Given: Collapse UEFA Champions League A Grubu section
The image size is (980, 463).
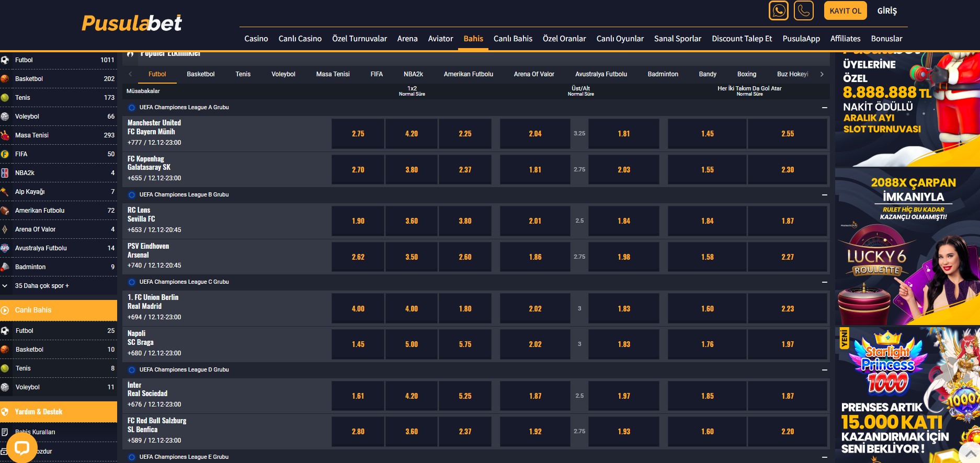Looking at the screenshot, I should click(x=824, y=108).
